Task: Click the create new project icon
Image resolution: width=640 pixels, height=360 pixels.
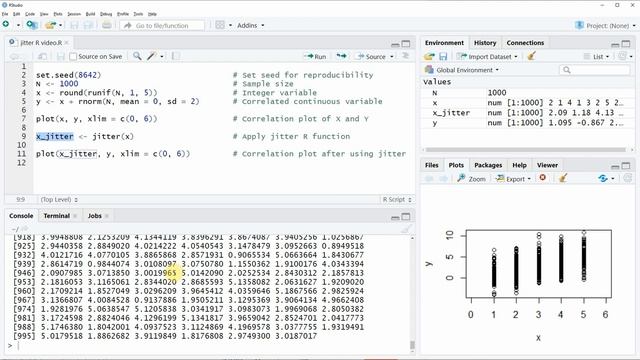Action: click(32, 25)
